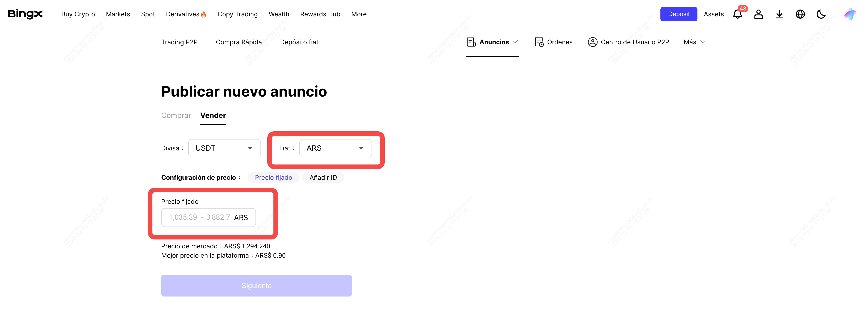Open the notifications bell icon

click(737, 14)
